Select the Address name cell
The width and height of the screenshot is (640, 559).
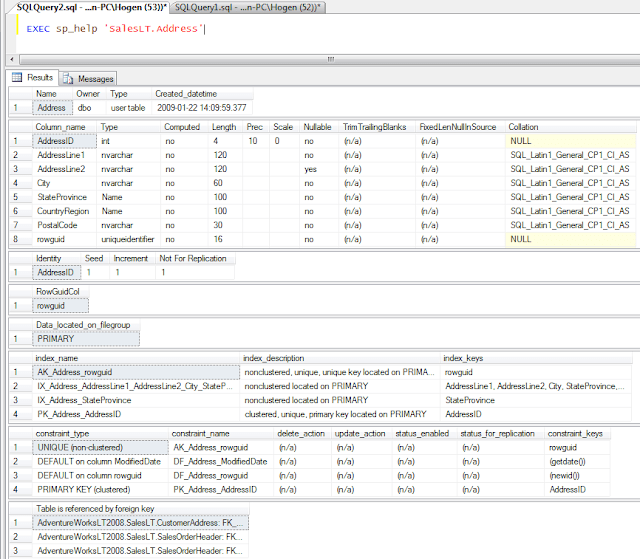tap(52, 108)
